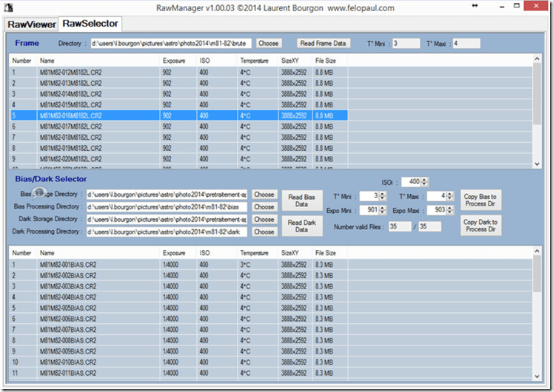
Task: Select the RawSelector tab
Action: (90, 24)
